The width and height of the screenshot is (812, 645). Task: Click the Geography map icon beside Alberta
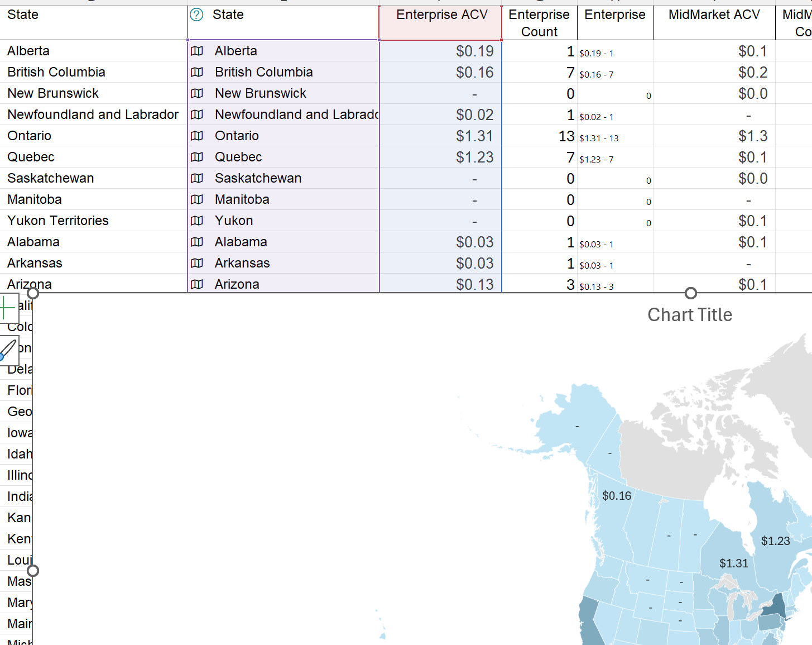[x=196, y=50]
